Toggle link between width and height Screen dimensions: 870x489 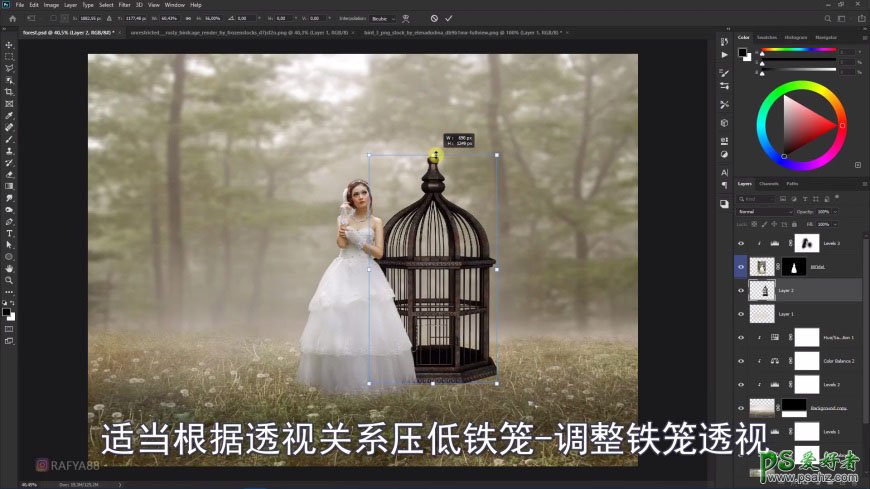(x=188, y=18)
